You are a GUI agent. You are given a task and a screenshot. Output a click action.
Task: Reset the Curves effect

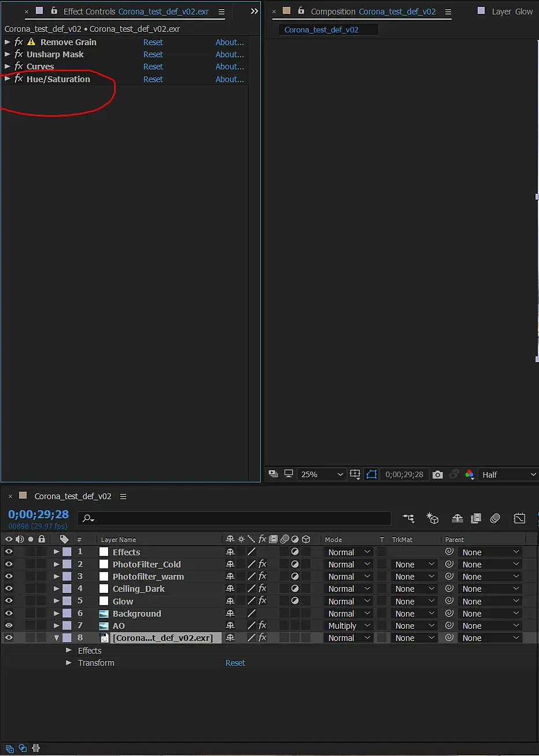coord(153,67)
